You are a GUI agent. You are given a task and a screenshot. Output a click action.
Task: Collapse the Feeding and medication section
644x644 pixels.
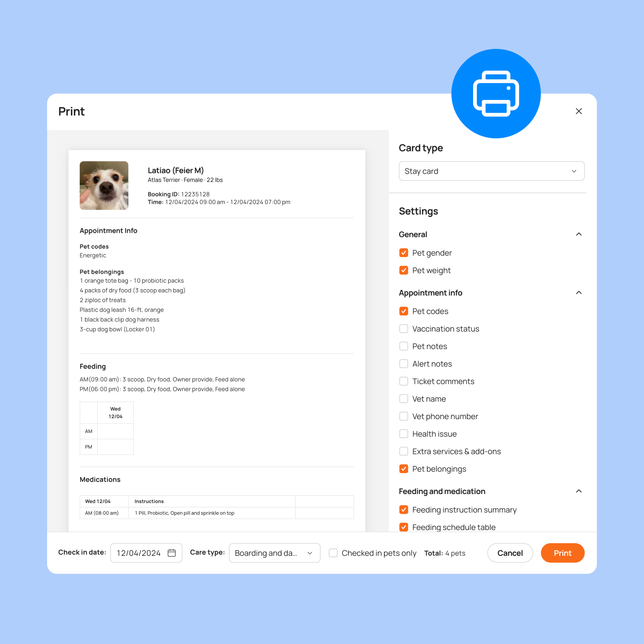click(x=578, y=491)
